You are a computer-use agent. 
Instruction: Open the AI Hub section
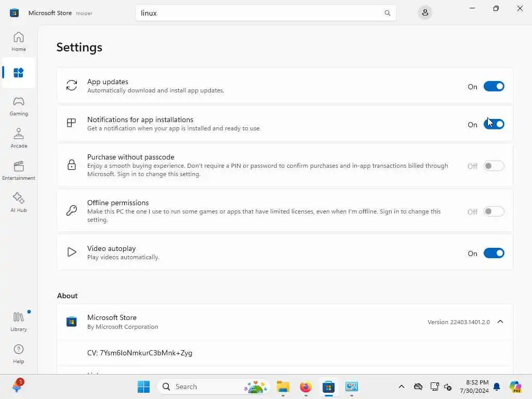click(x=18, y=203)
